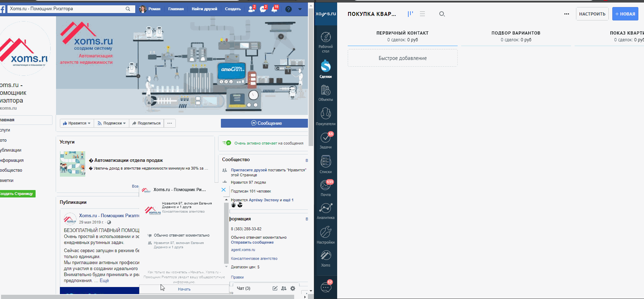Open Объекты section in sidebar
This screenshot has width=644, height=299.
point(326,93)
